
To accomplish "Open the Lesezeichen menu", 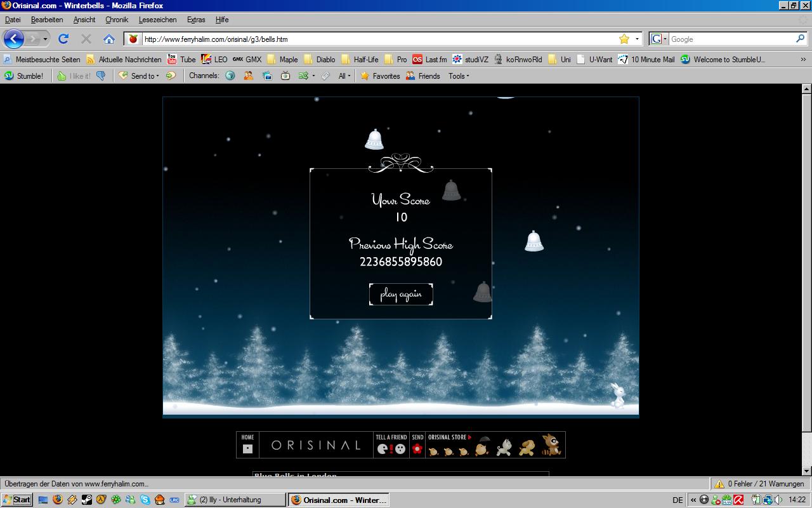I will tap(157, 20).
